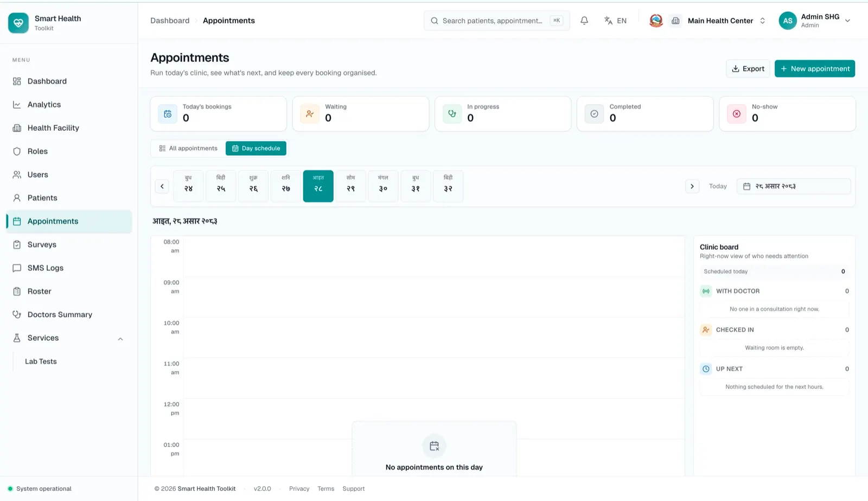Select day बिही २५

pos(221,186)
